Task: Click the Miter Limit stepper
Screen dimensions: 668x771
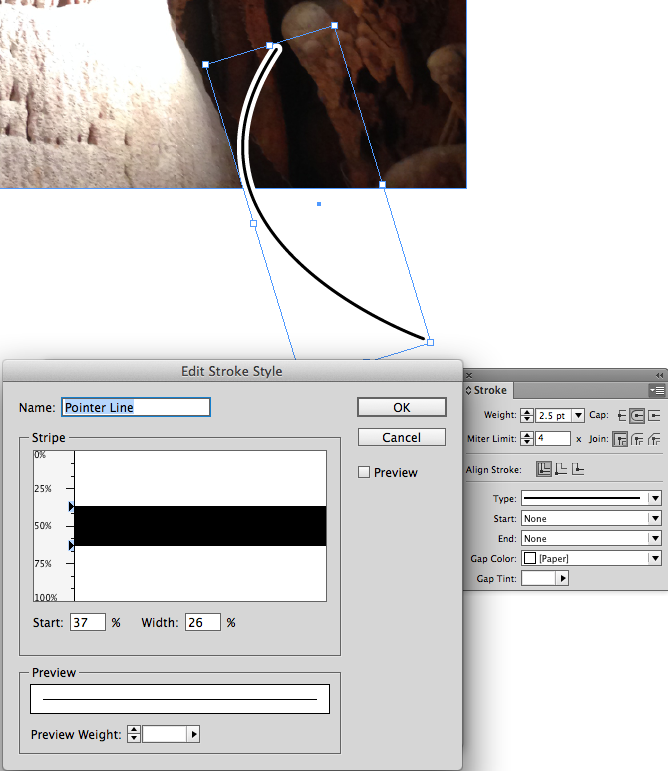Action: [527, 438]
